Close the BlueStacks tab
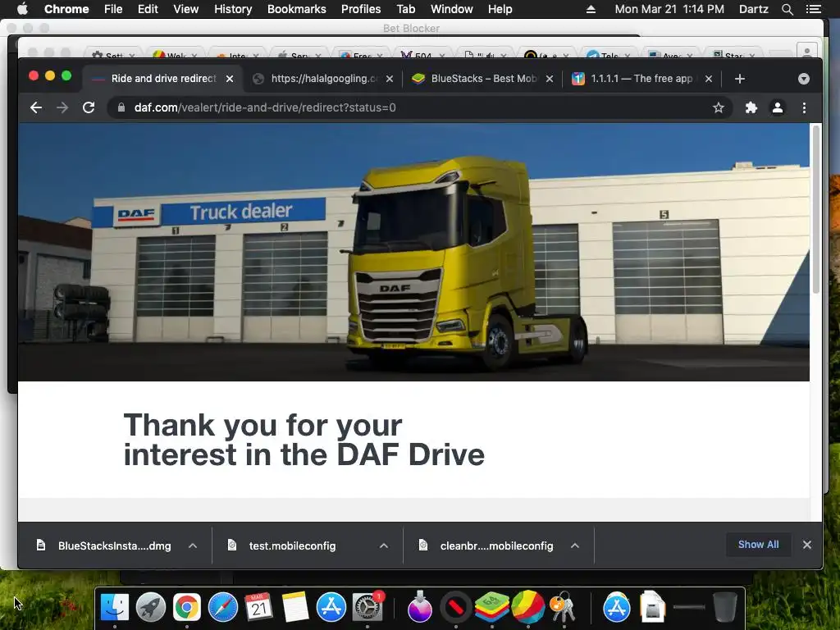Viewport: 840px width, 630px height. pos(549,79)
